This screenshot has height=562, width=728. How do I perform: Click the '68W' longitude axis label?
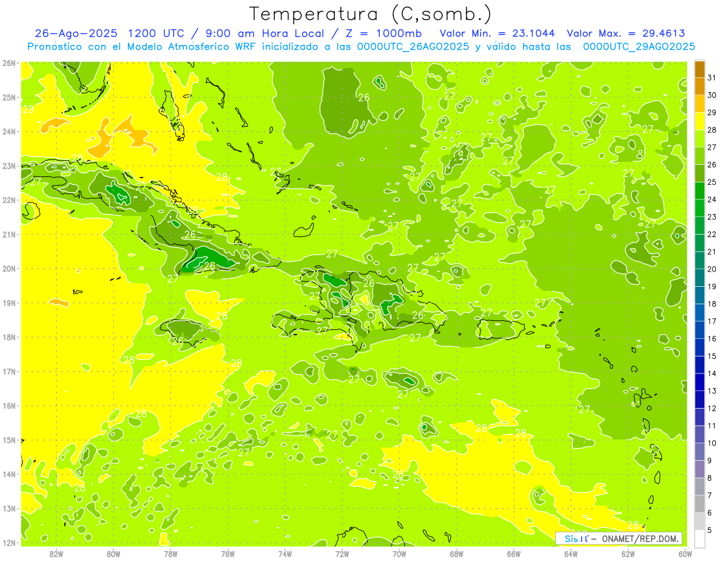457,554
